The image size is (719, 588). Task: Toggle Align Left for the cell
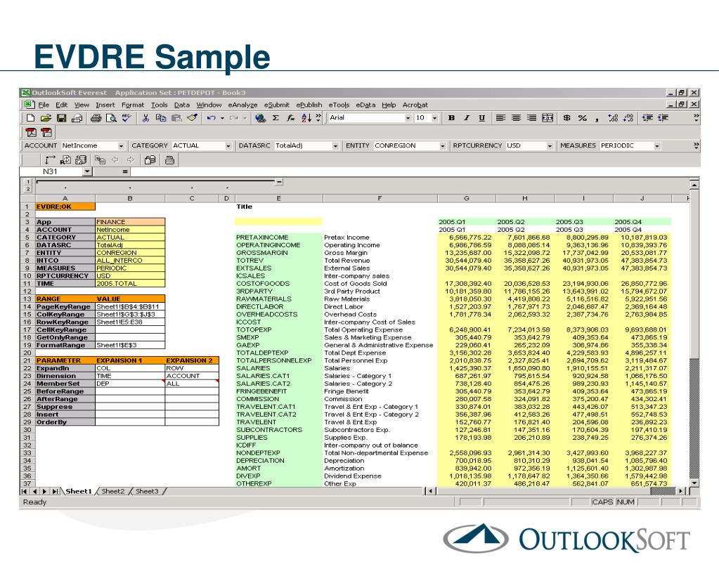click(500, 118)
